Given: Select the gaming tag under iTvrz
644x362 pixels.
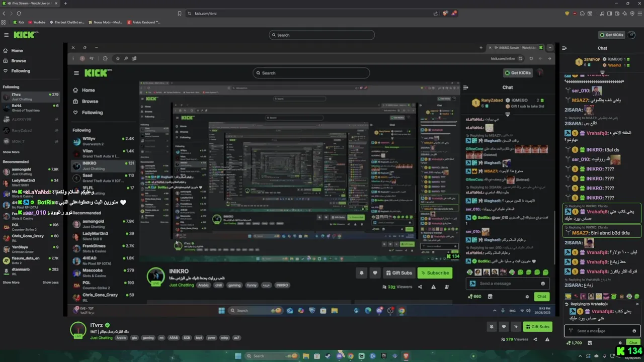Looking at the screenshot, I should point(148,338).
